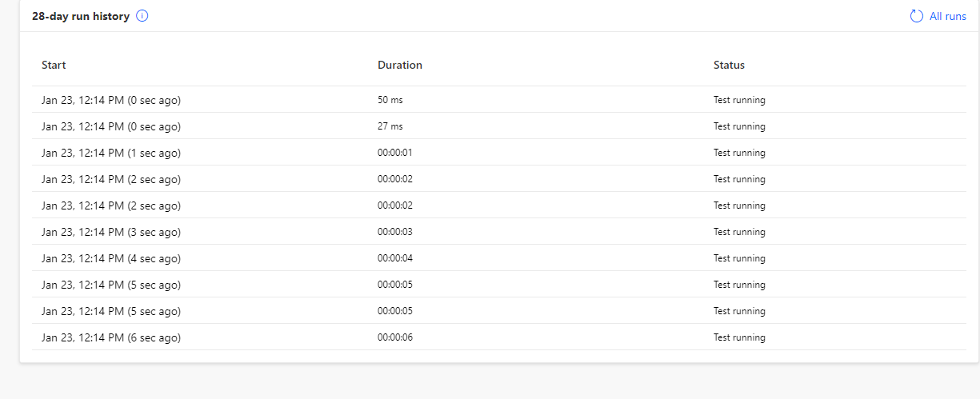The image size is (980, 399).
Task: Open the run started 1 sec ago
Action: [x=111, y=153]
